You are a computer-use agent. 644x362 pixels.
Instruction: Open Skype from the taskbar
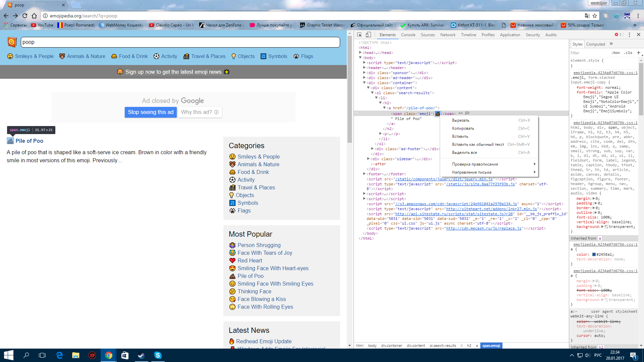pyautogui.click(x=158, y=355)
